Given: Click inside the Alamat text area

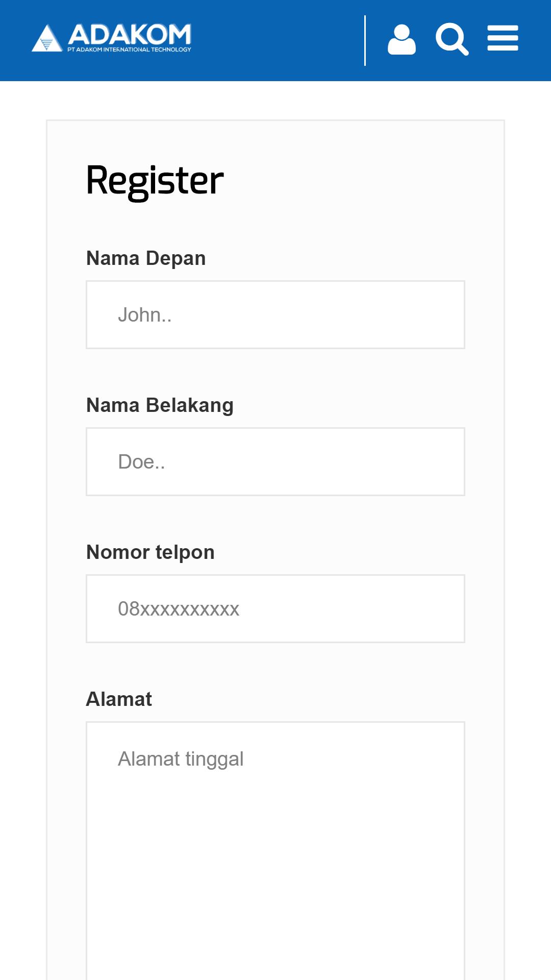Looking at the screenshot, I should tap(275, 850).
